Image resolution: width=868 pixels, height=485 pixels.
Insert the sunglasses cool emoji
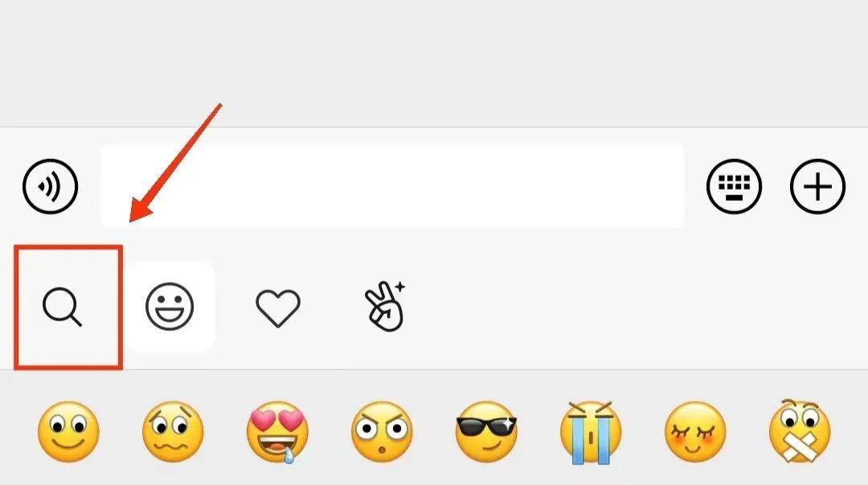pos(486,432)
